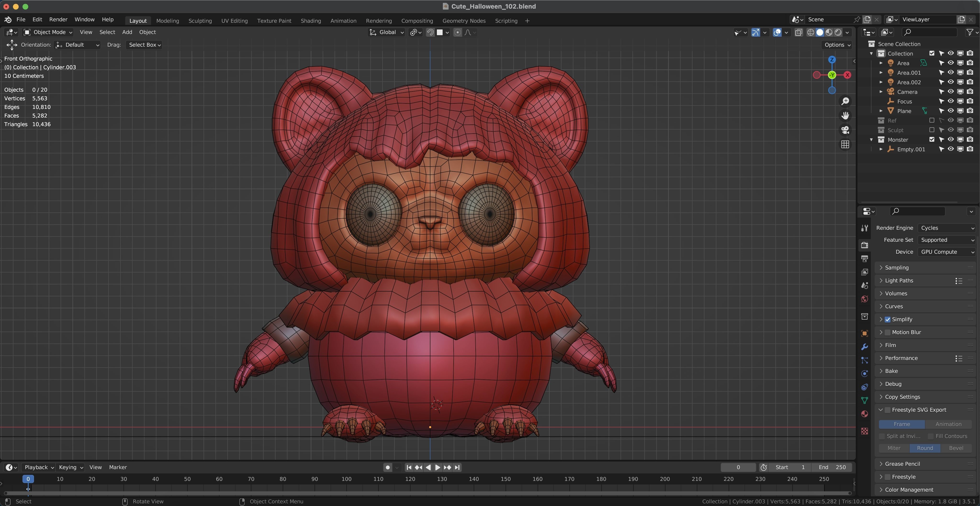Open the Physics properties icon
Screen dimensions: 980x506
point(864,374)
